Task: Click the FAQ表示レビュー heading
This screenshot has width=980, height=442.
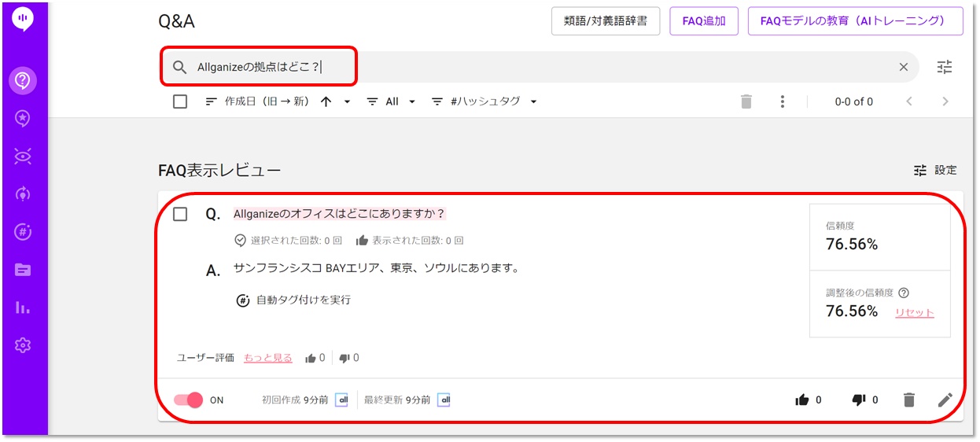Action: 219,170
